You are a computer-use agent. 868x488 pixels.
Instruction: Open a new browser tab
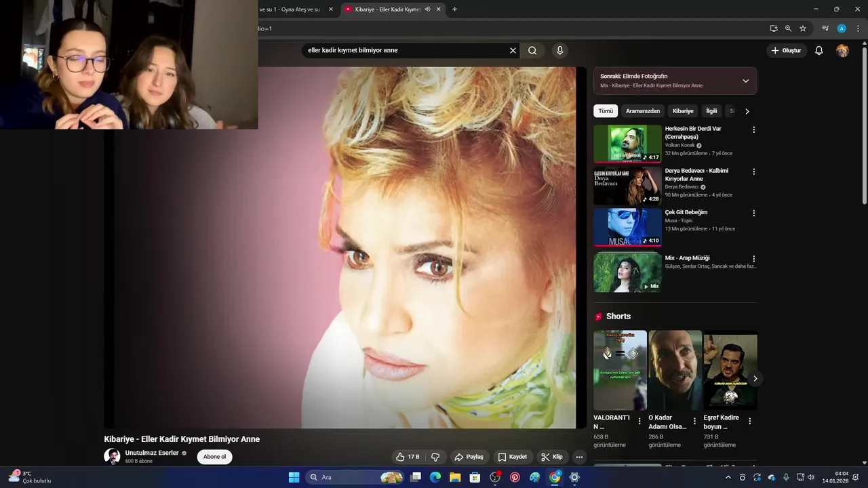(x=454, y=9)
